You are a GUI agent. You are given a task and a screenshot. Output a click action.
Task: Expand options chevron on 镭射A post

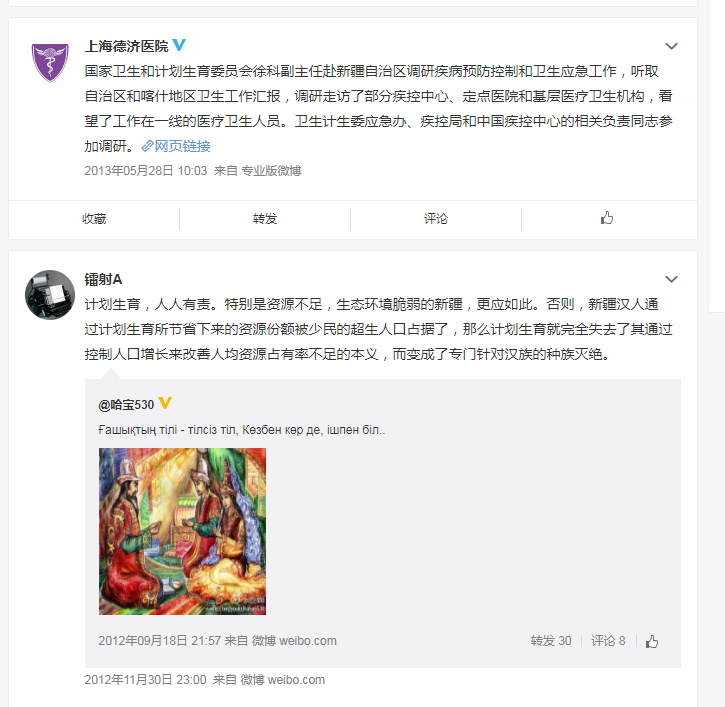tap(671, 279)
